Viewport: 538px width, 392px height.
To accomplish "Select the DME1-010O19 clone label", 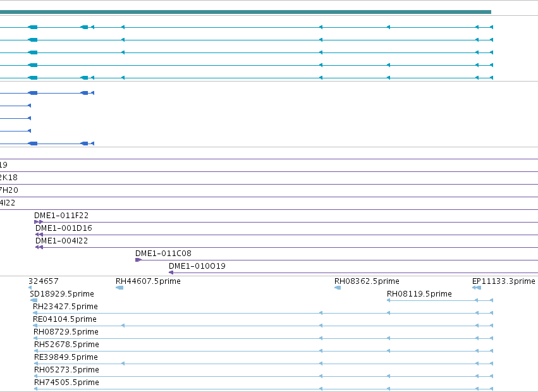I will 197,266.
